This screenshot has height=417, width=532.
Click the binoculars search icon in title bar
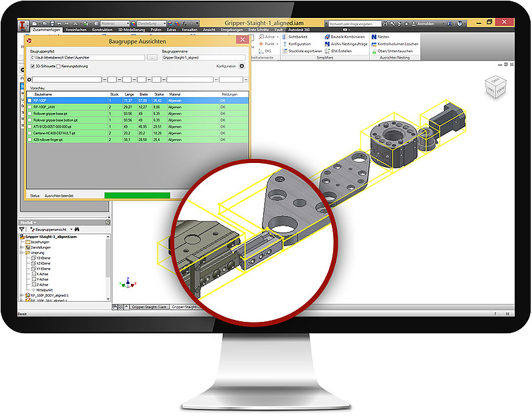385,24
